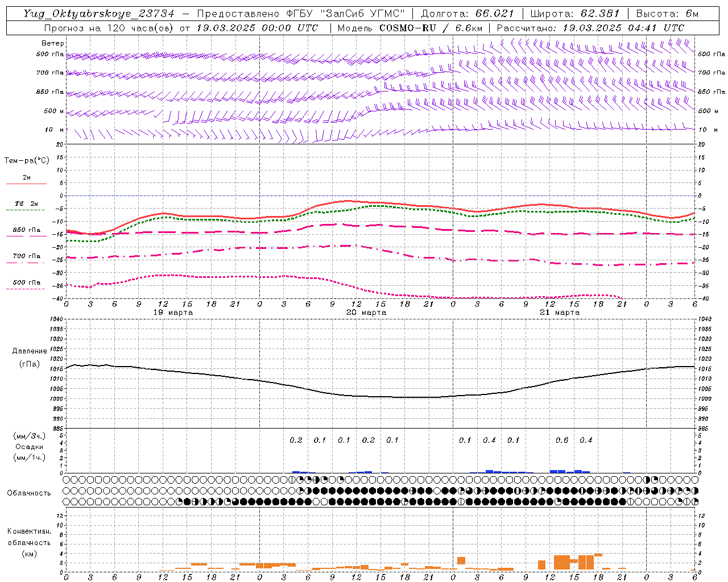Viewport: 728px width, 582px height.
Task: Click the (мм/1ч.) precipitation unit label
Action: click(x=30, y=458)
